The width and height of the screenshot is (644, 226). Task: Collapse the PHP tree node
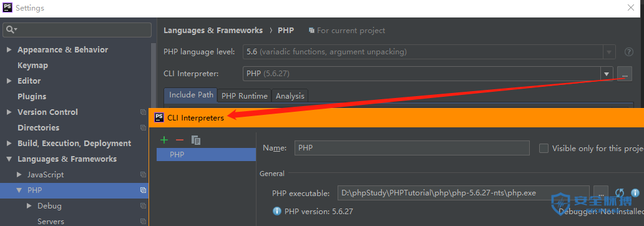click(x=19, y=190)
